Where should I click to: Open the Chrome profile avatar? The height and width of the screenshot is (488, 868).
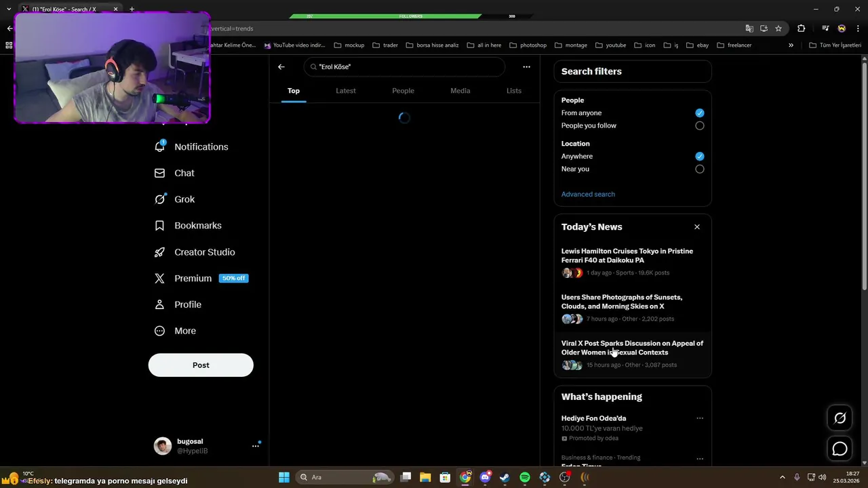pos(842,28)
